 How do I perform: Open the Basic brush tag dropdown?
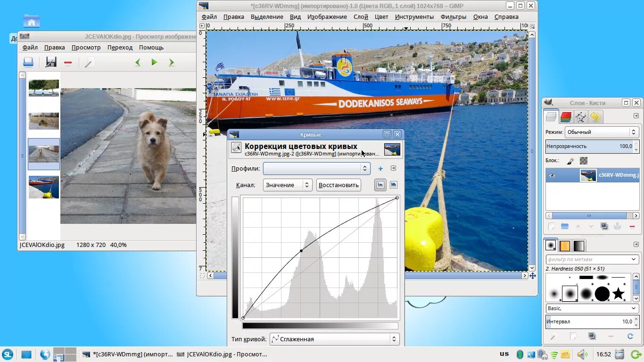click(x=592, y=308)
